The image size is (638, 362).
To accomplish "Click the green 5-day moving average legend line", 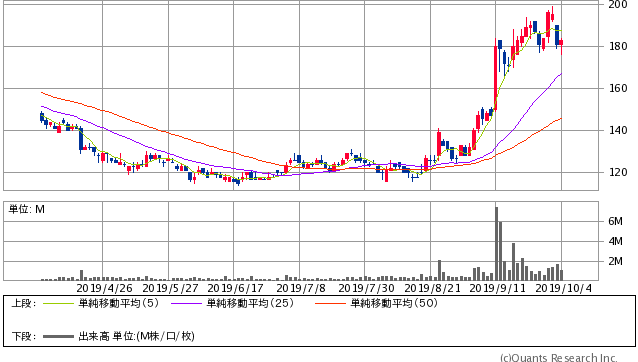I will pos(58,303).
